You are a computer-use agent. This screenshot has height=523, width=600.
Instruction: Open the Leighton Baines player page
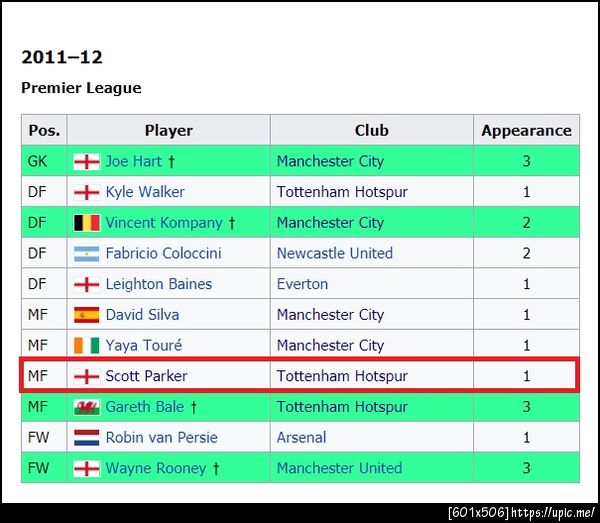coord(159,284)
